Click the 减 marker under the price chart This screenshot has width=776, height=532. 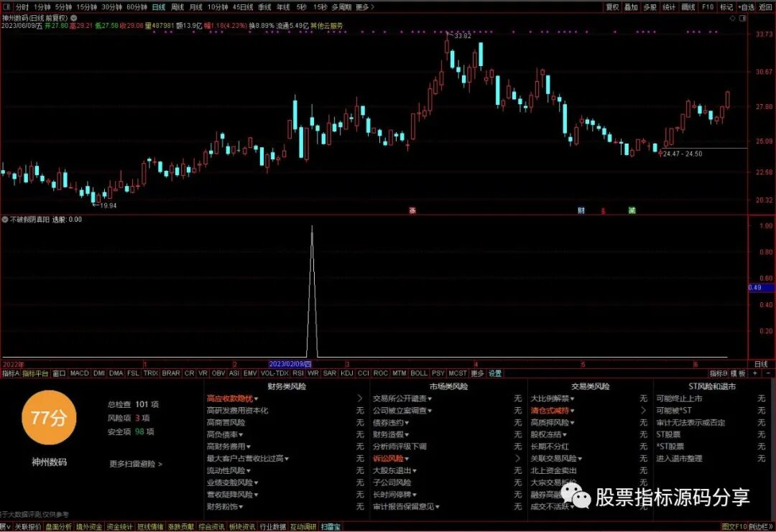point(632,210)
